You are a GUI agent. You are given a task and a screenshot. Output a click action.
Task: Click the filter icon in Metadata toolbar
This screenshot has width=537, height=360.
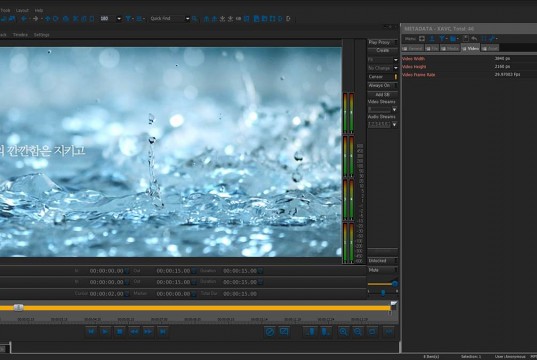(x=442, y=39)
